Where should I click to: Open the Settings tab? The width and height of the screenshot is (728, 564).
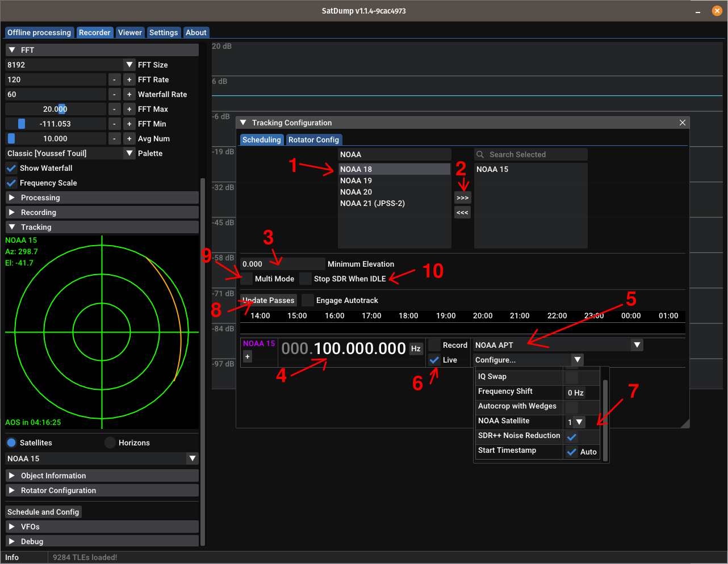click(164, 32)
